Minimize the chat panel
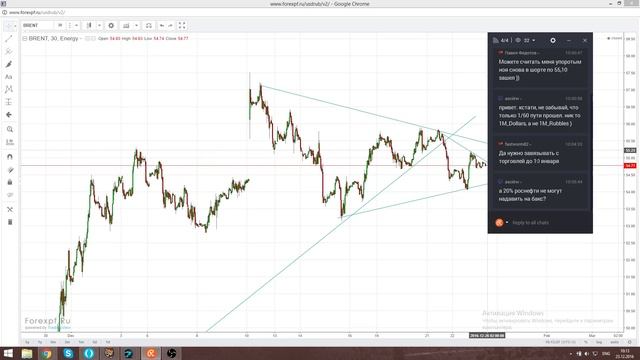 [569, 40]
